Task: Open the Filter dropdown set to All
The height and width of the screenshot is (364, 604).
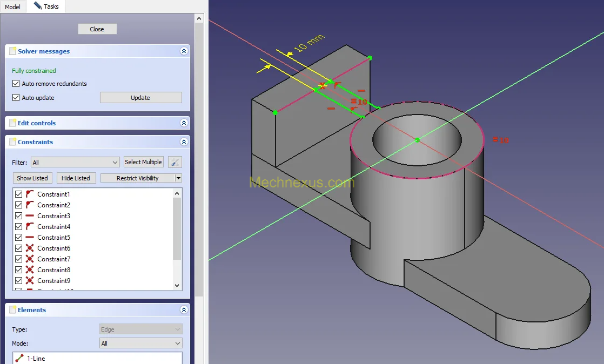Action: (x=75, y=162)
